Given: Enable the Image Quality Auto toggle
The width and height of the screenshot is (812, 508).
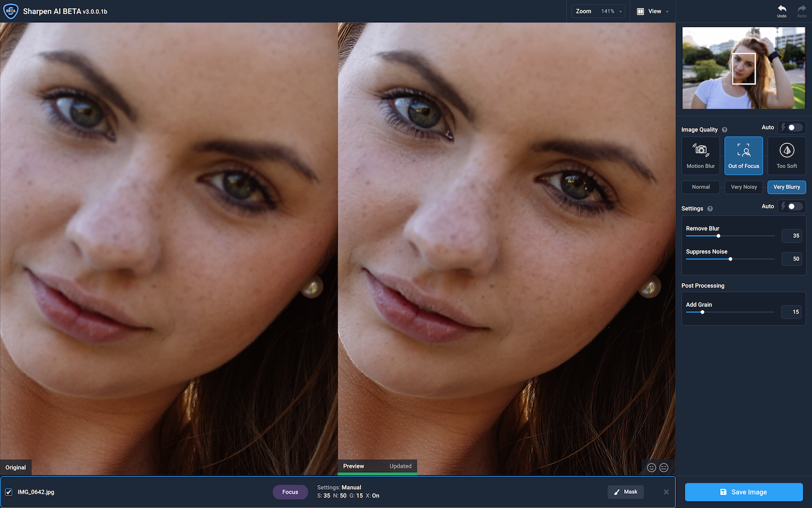Looking at the screenshot, I should 794,127.
